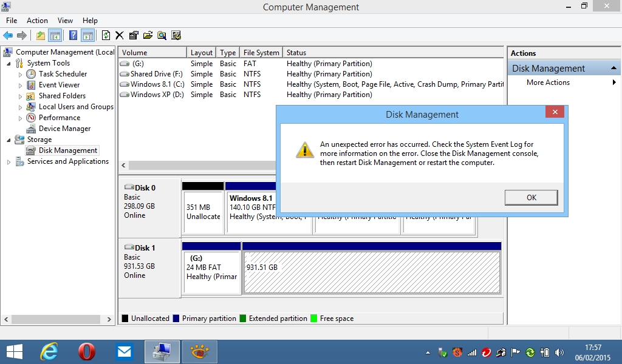Open the Properties toolbar icon
622x364 pixels.
point(134,36)
